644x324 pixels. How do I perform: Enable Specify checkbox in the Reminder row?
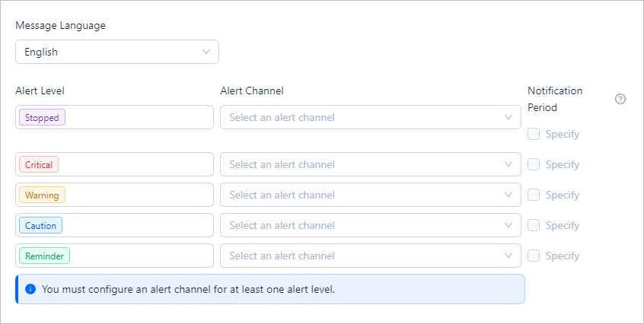tap(534, 256)
